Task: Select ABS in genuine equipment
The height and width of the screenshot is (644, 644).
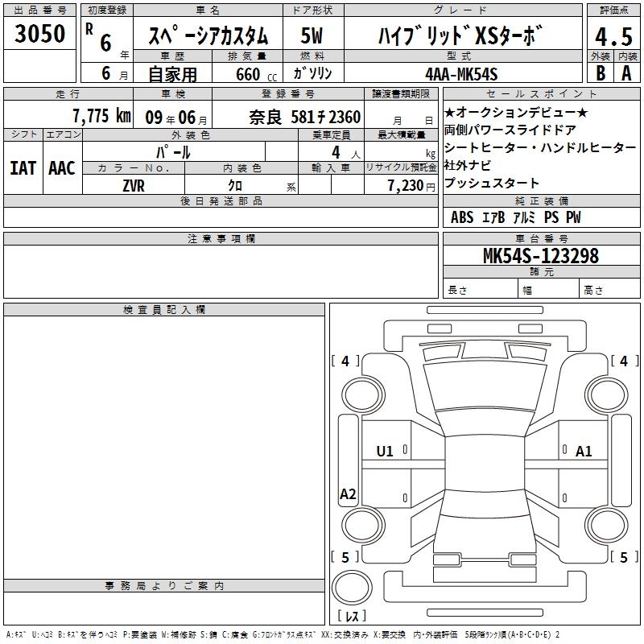Action: coord(462,217)
